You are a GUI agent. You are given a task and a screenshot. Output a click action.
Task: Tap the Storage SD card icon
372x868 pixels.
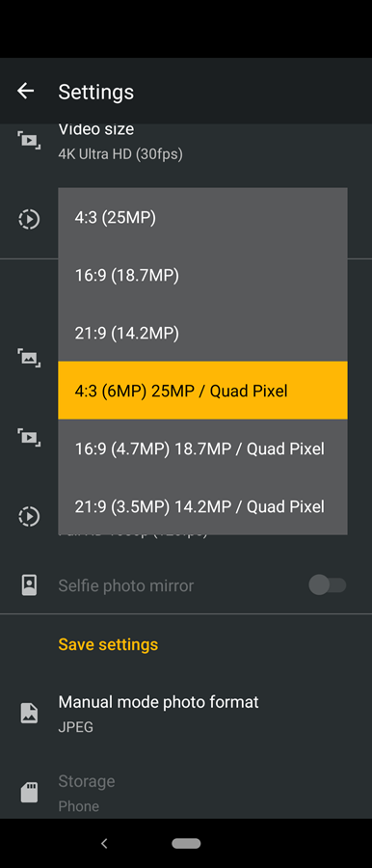pos(29,793)
